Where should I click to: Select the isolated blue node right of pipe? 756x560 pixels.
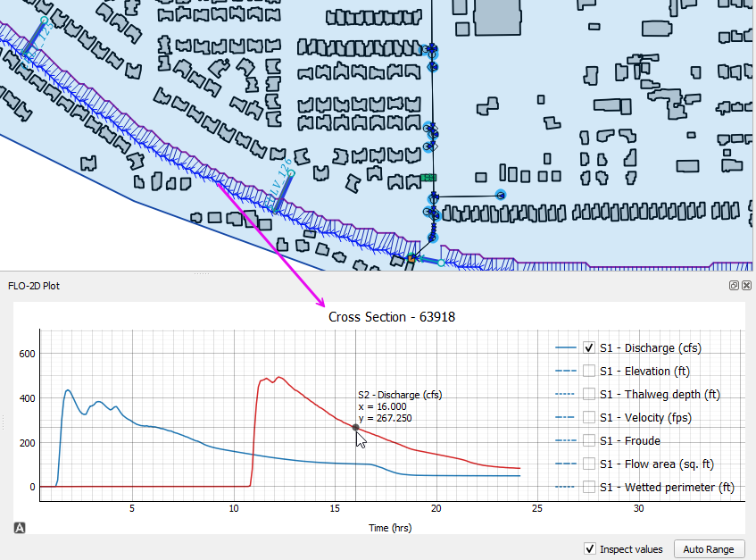click(501, 195)
